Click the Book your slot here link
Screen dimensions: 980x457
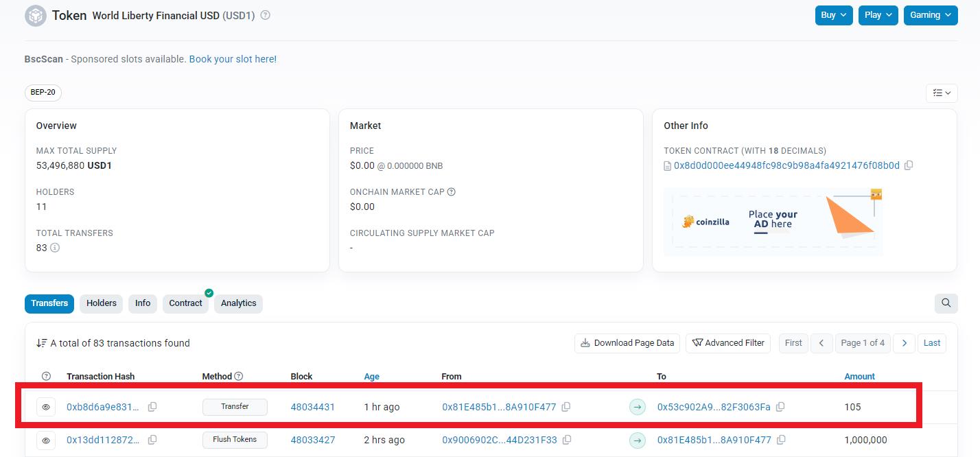[x=233, y=59]
